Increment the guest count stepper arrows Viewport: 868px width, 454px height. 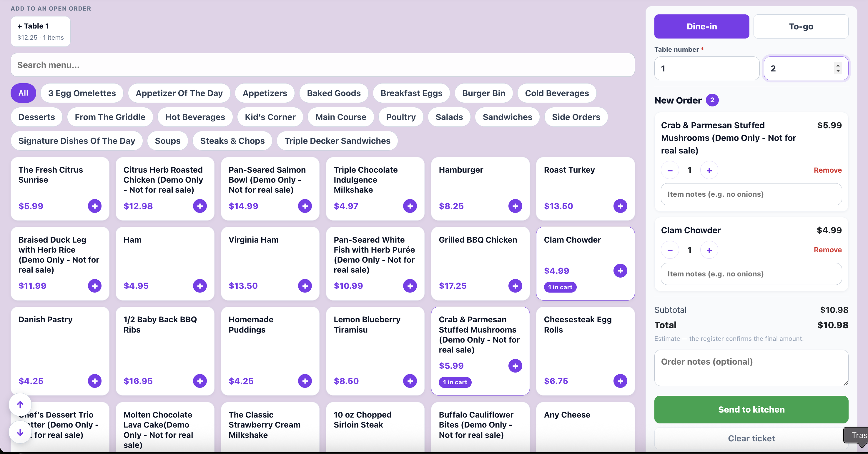coord(838,65)
